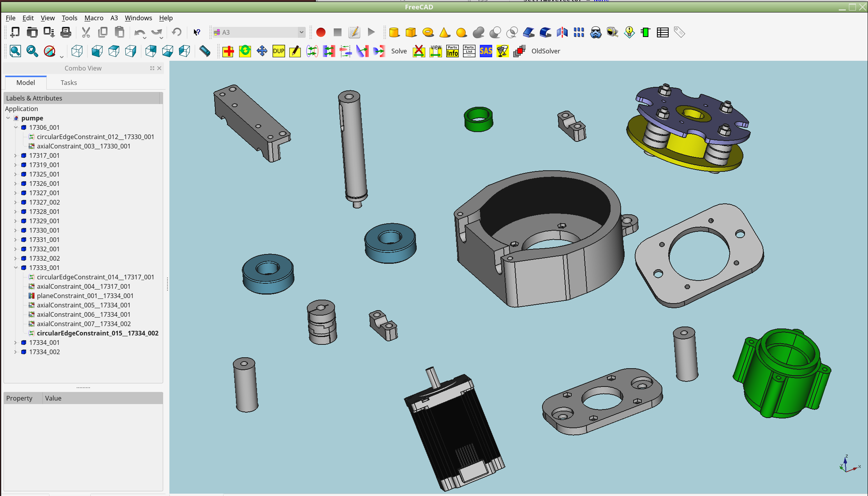Click the plane coincident constraint icon
This screenshot has height=496, width=868.
tap(329, 51)
